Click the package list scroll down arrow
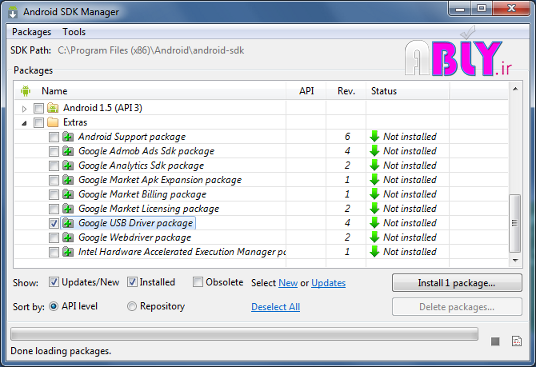Screen dimensions: 536x367 click(x=515, y=260)
